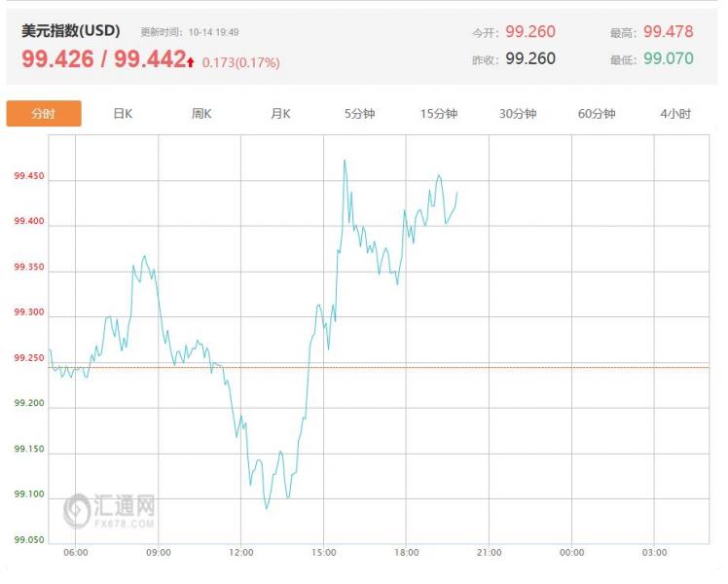This screenshot has height=584, width=728.
Task: Click the 更新时间 10-14 19:49 timestamp
Action: click(x=190, y=32)
